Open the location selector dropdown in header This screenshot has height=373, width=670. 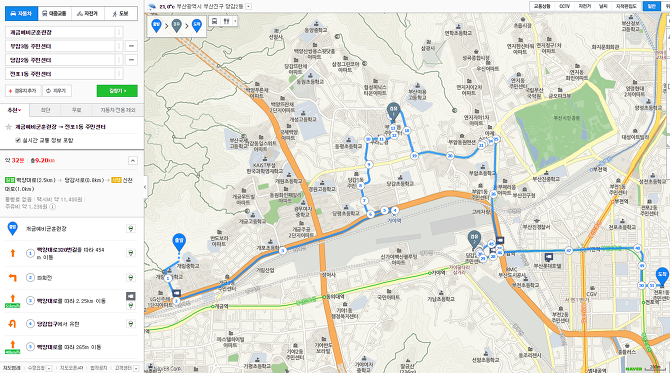point(249,6)
